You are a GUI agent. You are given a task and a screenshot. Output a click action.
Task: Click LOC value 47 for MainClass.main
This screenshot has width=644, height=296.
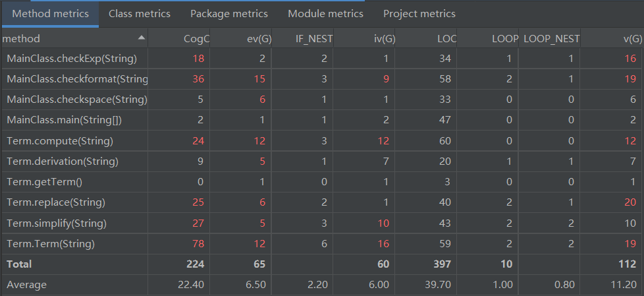444,120
